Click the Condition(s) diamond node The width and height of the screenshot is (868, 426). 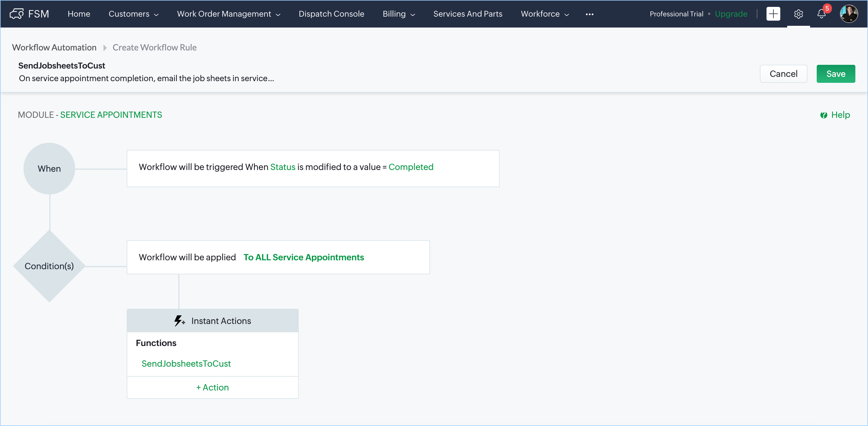point(49,266)
